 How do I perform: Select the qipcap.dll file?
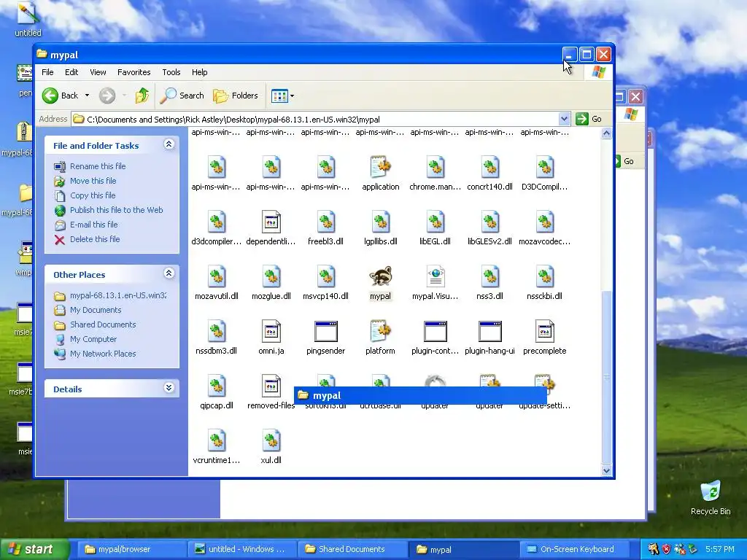tap(216, 386)
